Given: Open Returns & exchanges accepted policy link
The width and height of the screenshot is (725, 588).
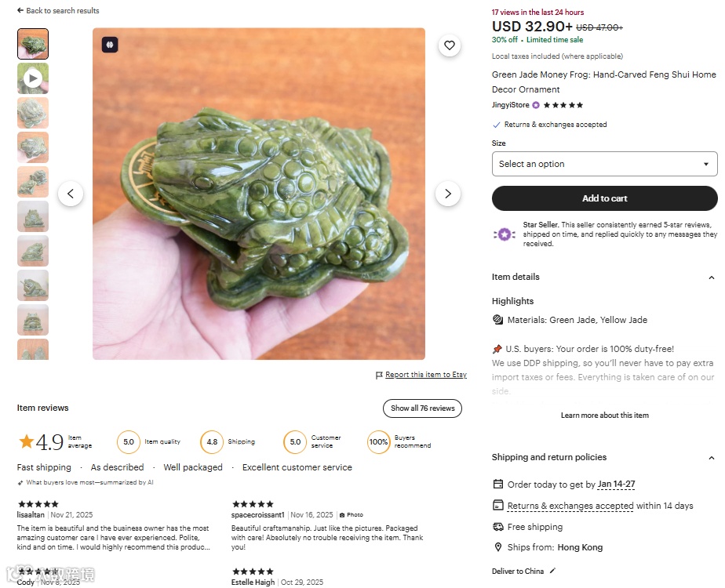Looking at the screenshot, I should coord(570,506).
